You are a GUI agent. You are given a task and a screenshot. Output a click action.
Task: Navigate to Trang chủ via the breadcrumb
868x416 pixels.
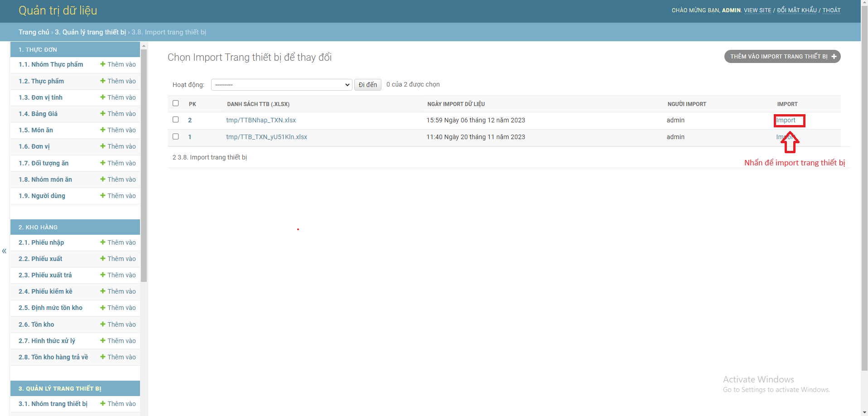pyautogui.click(x=34, y=32)
